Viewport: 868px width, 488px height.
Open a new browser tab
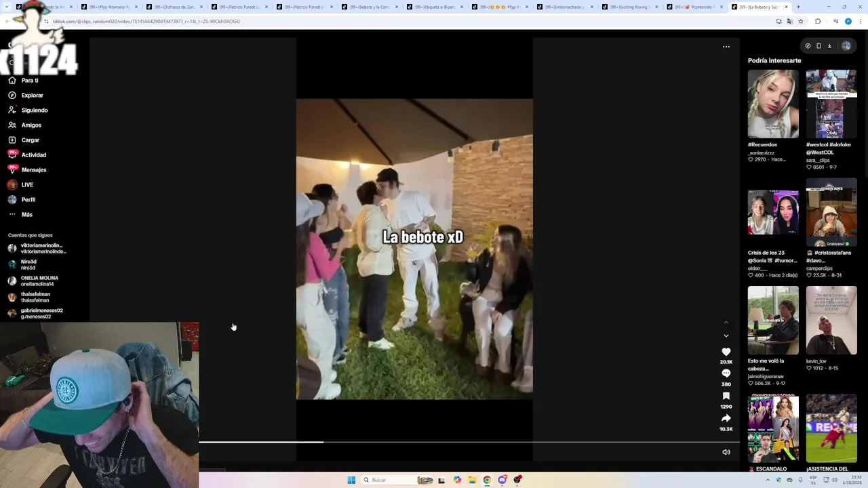(798, 7)
